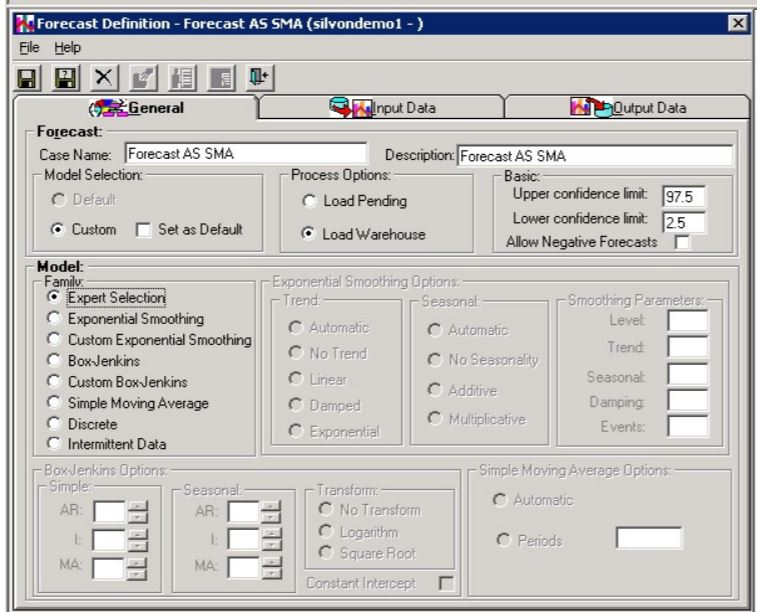Click the Level smoothing parameter field
The height and width of the screenshot is (612, 757).
(688, 320)
